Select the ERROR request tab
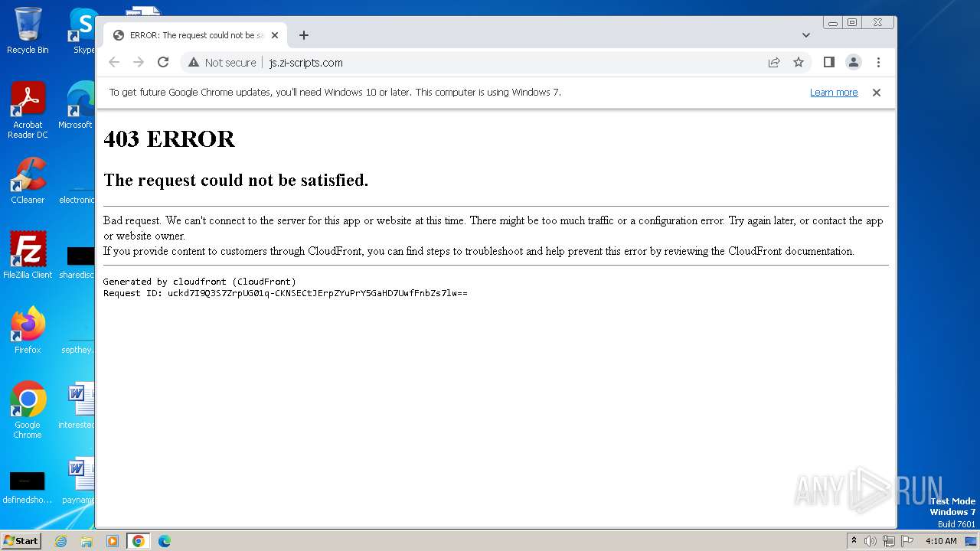980x551 pixels. tap(195, 35)
